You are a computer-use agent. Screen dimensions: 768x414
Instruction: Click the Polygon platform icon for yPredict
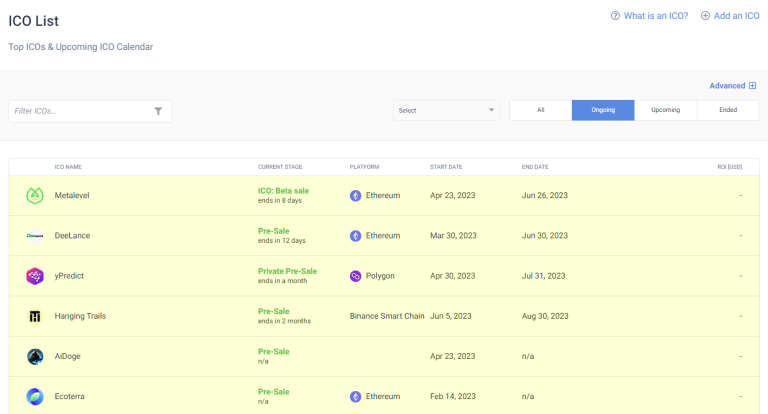(355, 276)
